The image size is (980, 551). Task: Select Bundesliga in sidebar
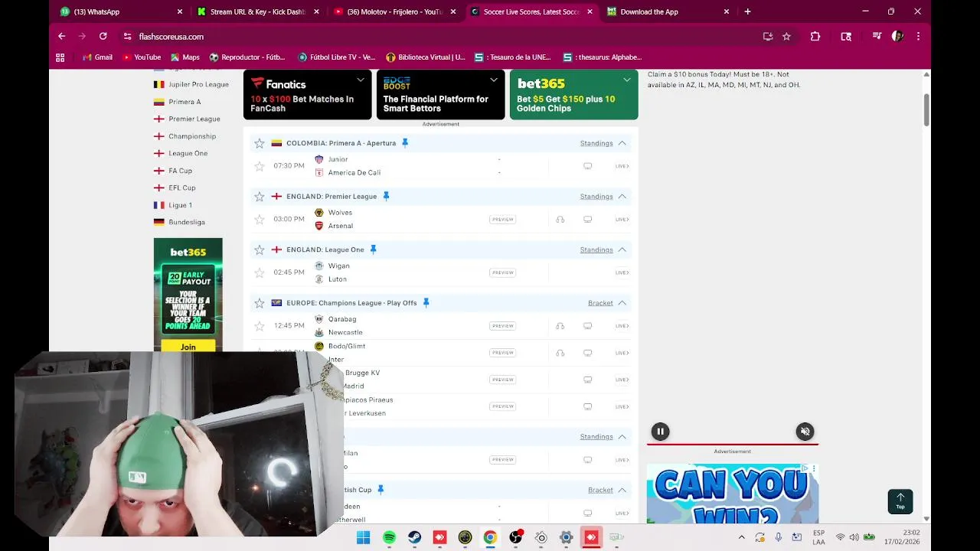coord(179,222)
